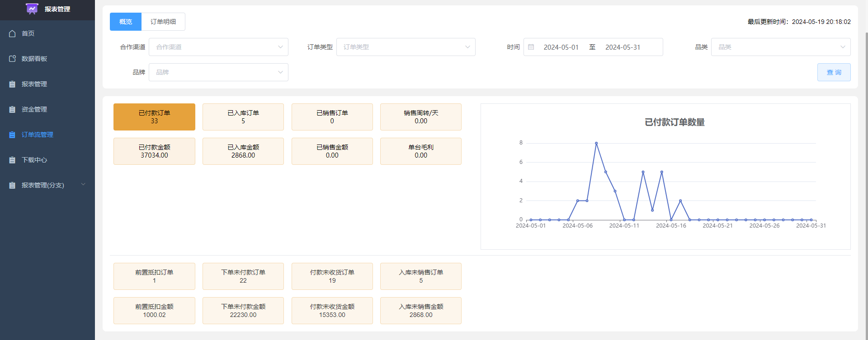This screenshot has height=340, width=868.
Task: Open the 订单类型 dropdown
Action: [406, 47]
